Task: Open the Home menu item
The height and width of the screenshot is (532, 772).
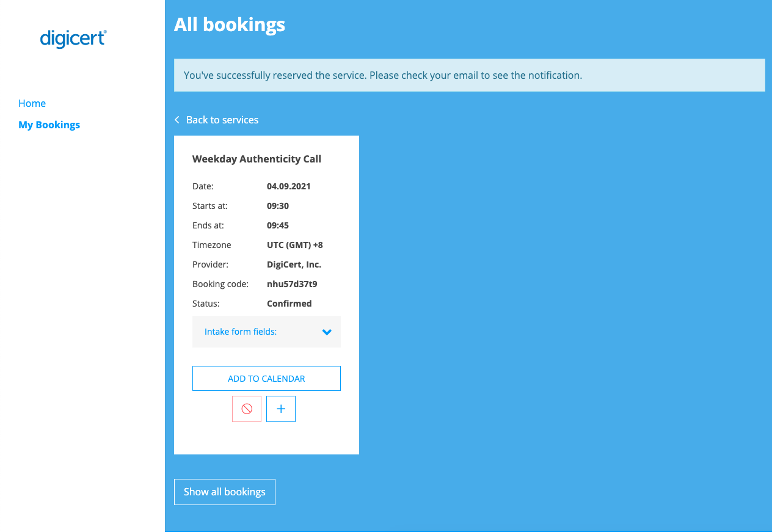Action: coord(32,103)
